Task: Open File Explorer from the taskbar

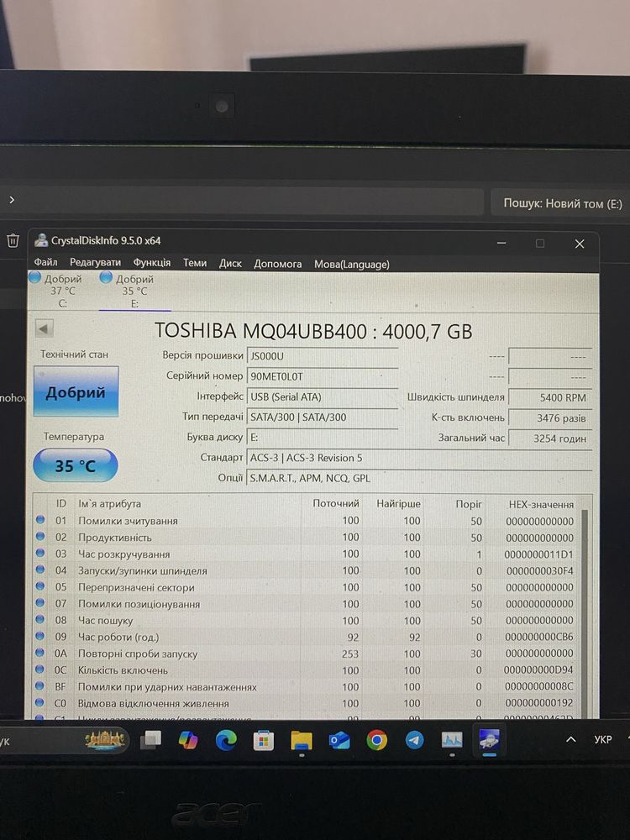Action: click(301, 740)
